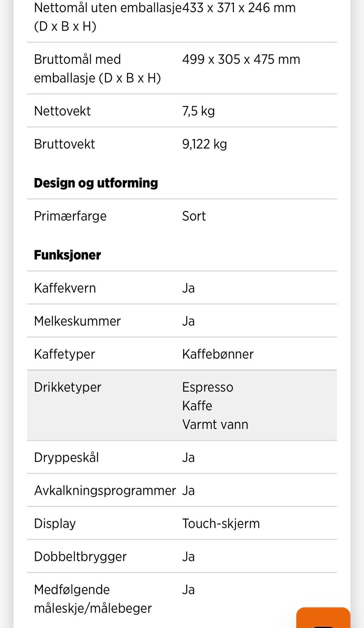Select the Avkalkningsprogrammer label
This screenshot has height=628, width=364.
pyautogui.click(x=105, y=491)
